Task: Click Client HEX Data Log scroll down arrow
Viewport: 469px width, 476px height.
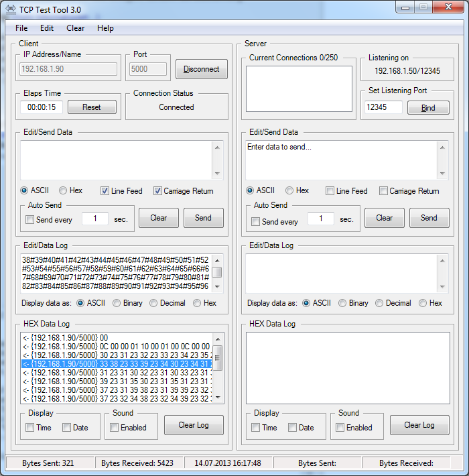Action: 218,398
